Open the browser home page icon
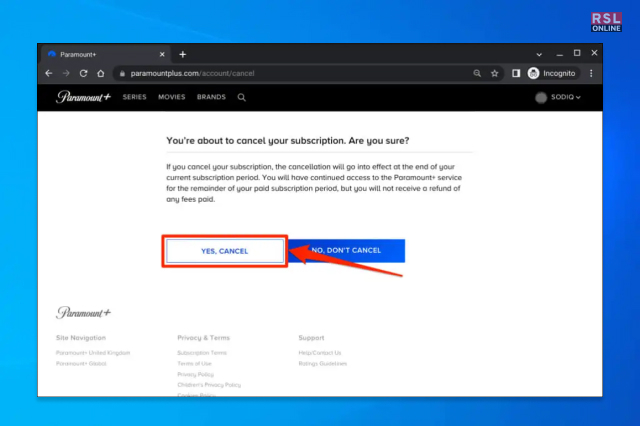640x426 pixels. 101,73
